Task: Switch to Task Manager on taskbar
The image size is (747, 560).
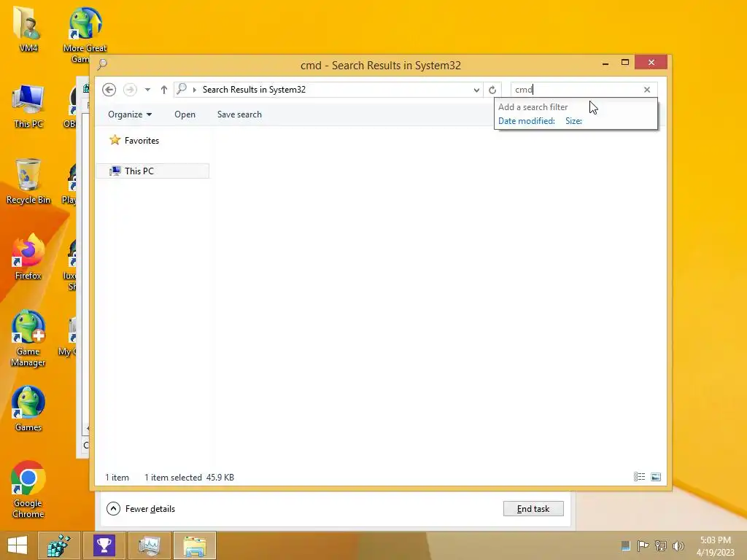Action: pos(149,545)
